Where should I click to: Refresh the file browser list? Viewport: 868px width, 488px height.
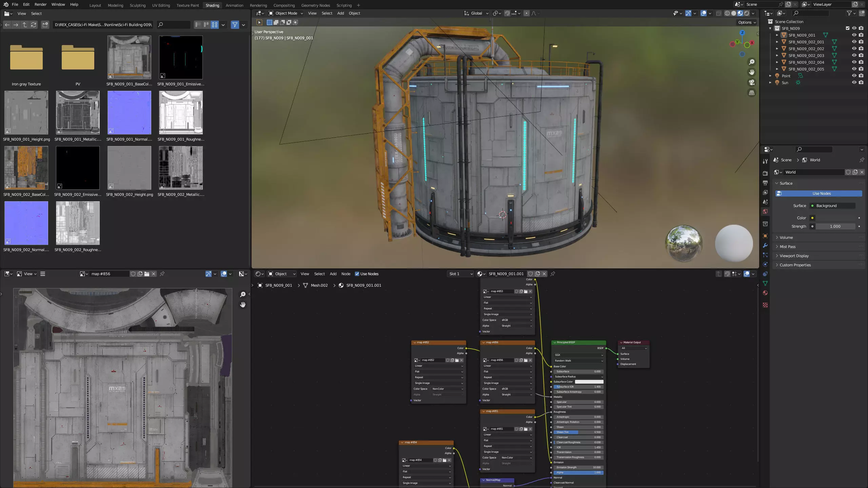point(34,25)
